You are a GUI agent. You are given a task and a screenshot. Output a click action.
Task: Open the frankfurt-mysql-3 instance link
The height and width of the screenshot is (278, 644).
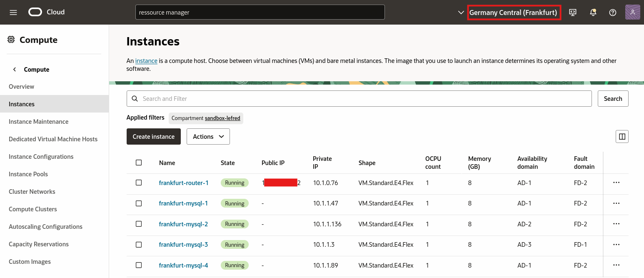183,244
